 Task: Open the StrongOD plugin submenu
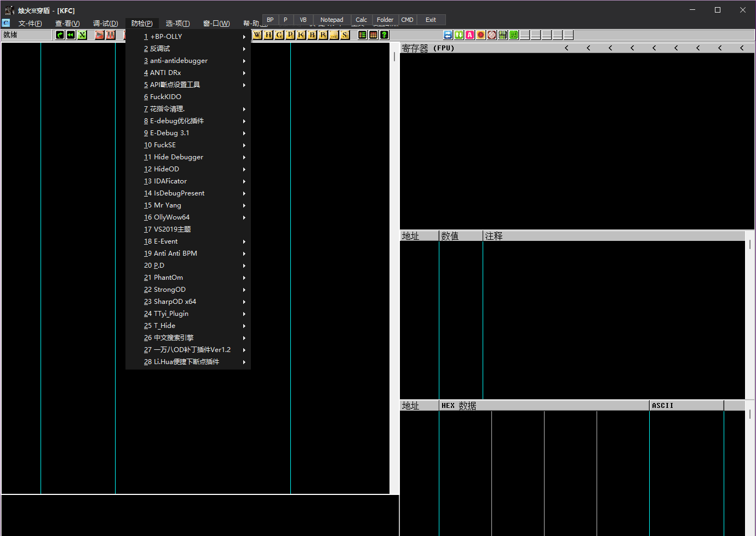click(188, 290)
